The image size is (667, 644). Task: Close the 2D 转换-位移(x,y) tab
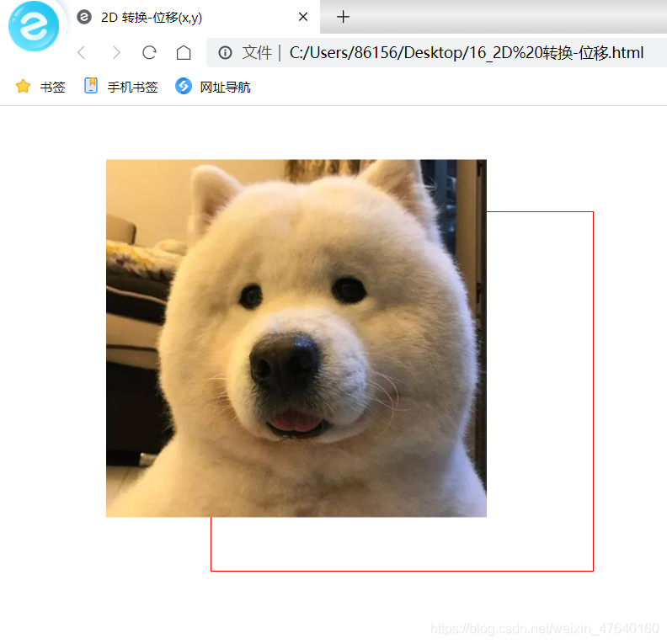coord(303,17)
